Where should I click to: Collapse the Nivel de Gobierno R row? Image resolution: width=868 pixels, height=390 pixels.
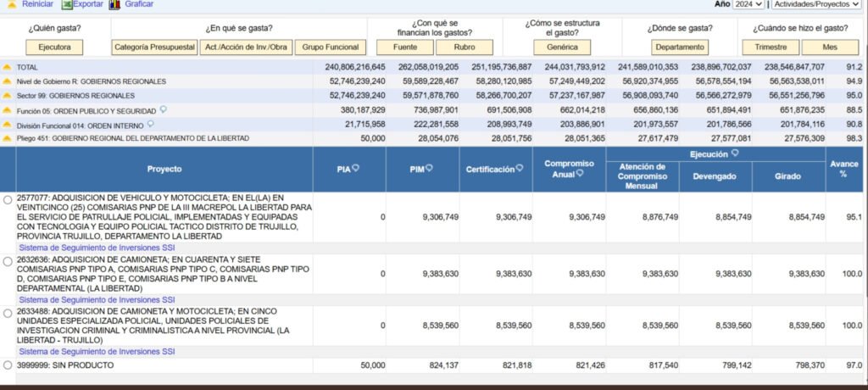(8, 81)
